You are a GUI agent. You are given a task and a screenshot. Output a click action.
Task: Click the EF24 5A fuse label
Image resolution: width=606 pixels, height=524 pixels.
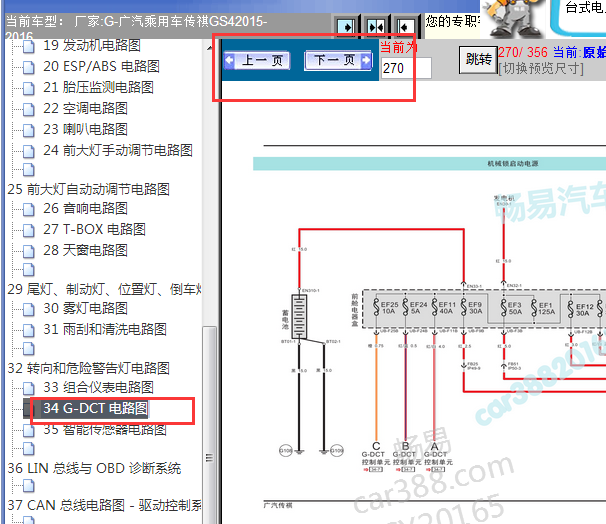(418, 308)
